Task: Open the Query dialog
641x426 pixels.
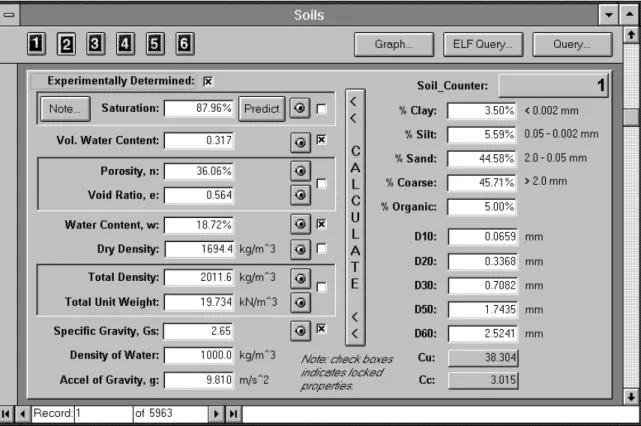Action: click(572, 44)
